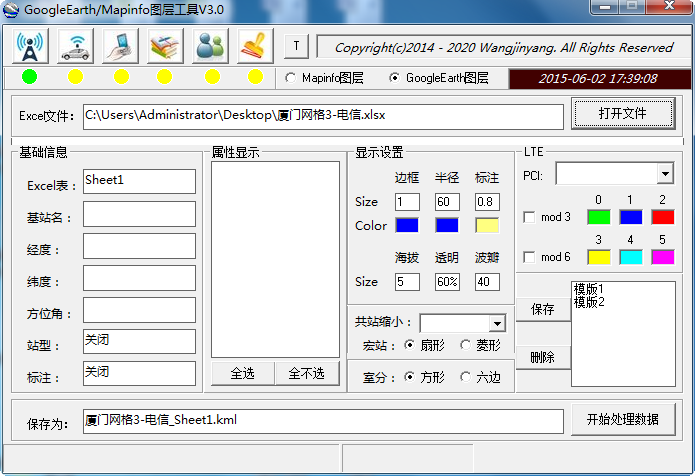Select 方形 for 室分
The height and width of the screenshot is (476, 695).
410,377
